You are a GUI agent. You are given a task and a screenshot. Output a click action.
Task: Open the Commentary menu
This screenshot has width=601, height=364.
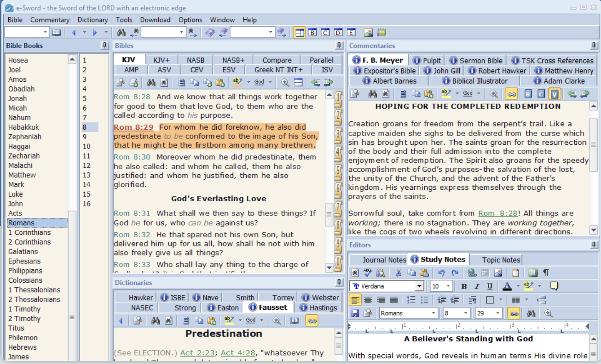[50, 20]
